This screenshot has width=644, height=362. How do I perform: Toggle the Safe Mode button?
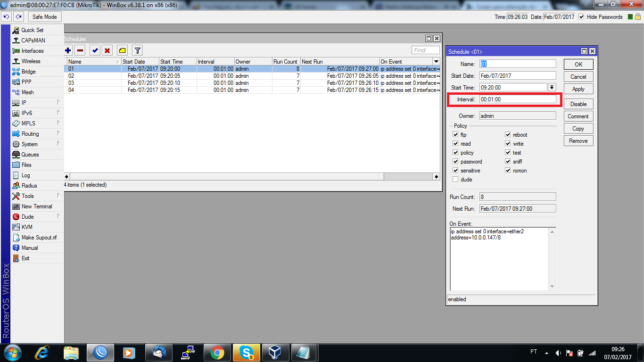[45, 17]
